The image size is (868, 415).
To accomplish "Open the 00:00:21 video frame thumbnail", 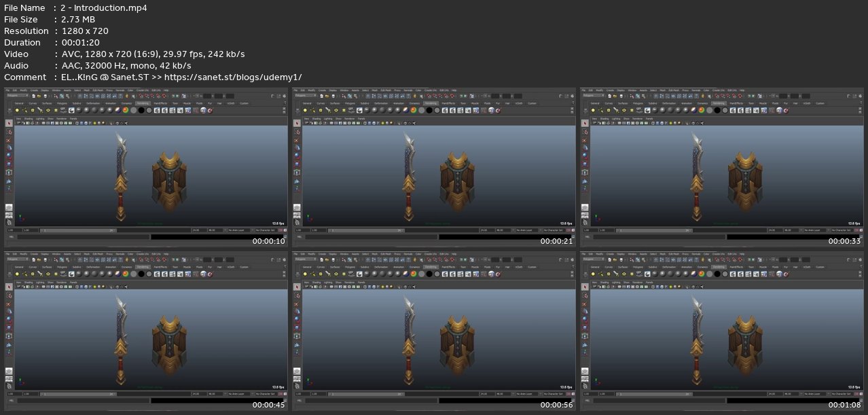I will [x=433, y=166].
